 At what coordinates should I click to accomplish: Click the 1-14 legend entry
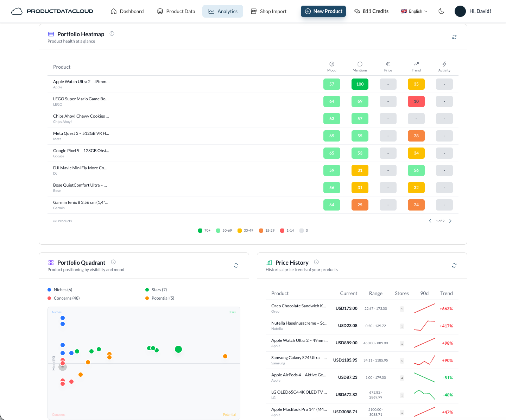pyautogui.click(x=287, y=231)
